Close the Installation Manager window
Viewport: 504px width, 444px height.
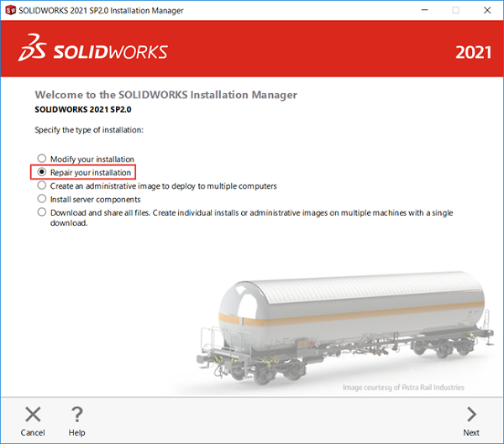coord(487,10)
